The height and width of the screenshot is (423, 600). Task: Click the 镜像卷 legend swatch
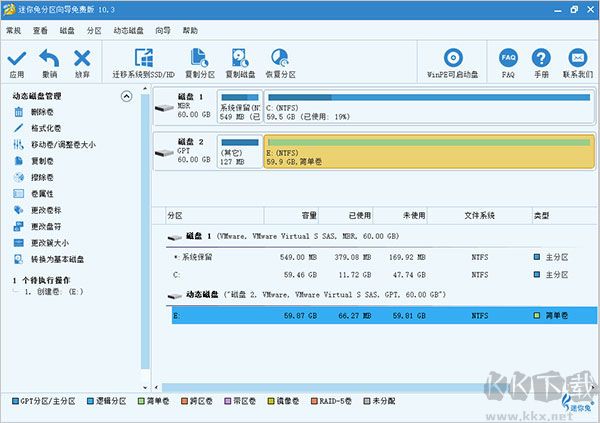pyautogui.click(x=271, y=401)
